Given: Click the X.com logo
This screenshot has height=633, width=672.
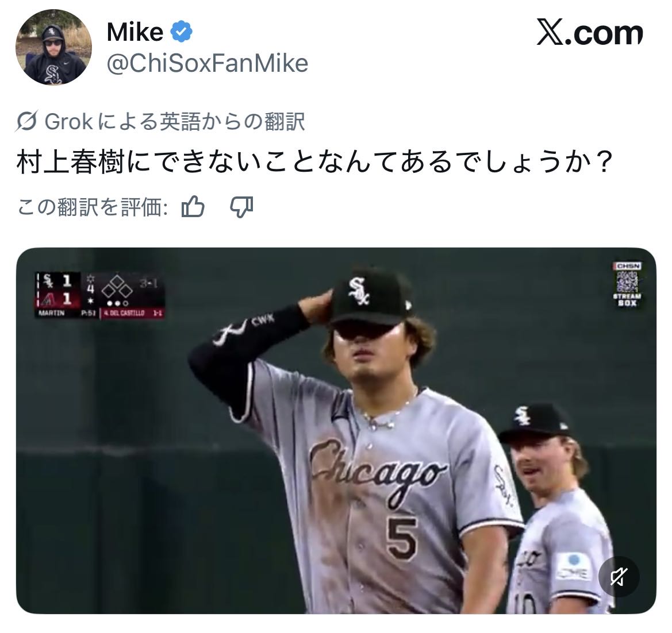Looking at the screenshot, I should [x=590, y=33].
